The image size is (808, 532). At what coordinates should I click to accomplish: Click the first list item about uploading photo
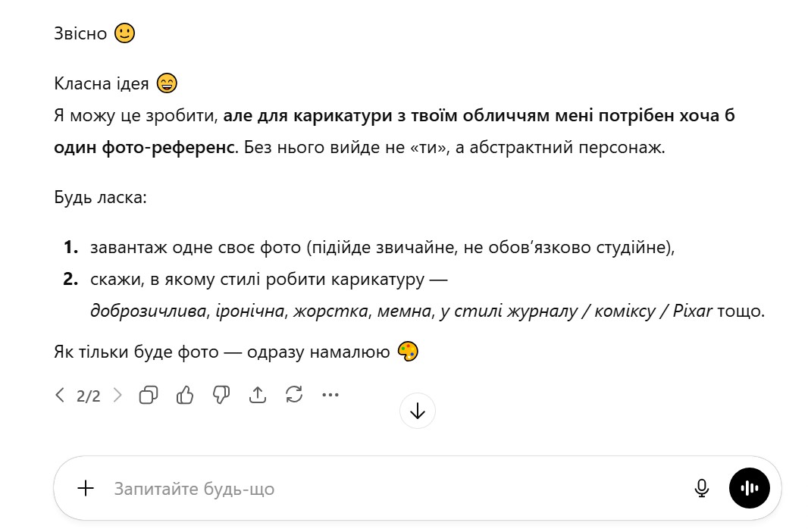pyautogui.click(x=381, y=248)
